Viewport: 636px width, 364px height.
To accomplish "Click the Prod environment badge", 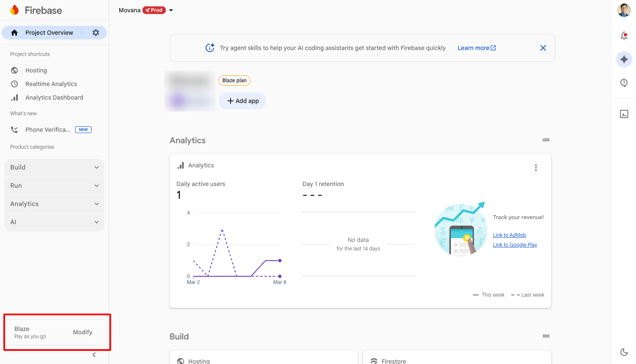I will tap(154, 10).
